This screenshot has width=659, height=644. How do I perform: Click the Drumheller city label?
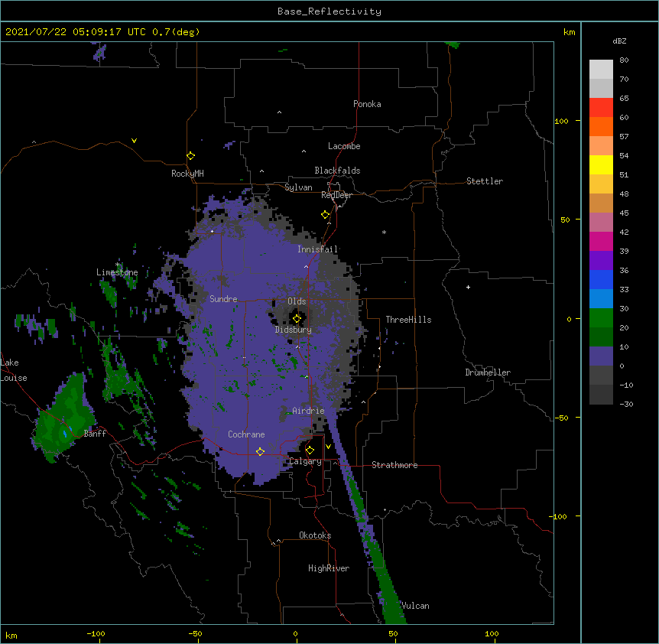tap(488, 372)
